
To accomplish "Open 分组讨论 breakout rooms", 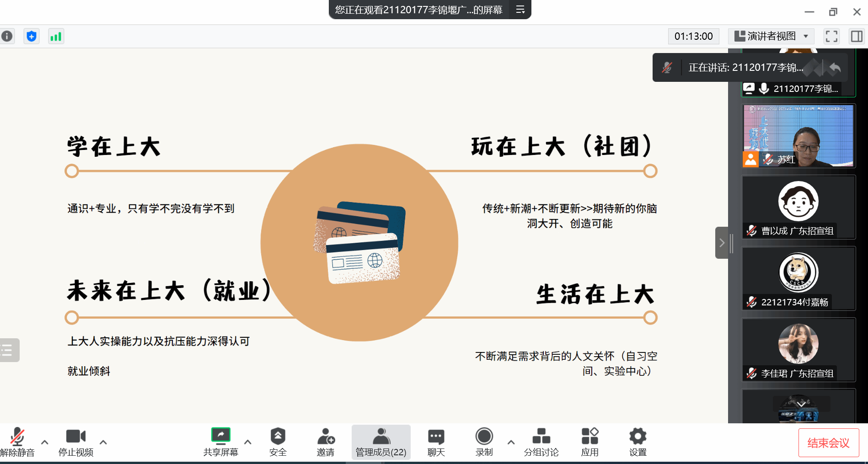I will pos(541,442).
